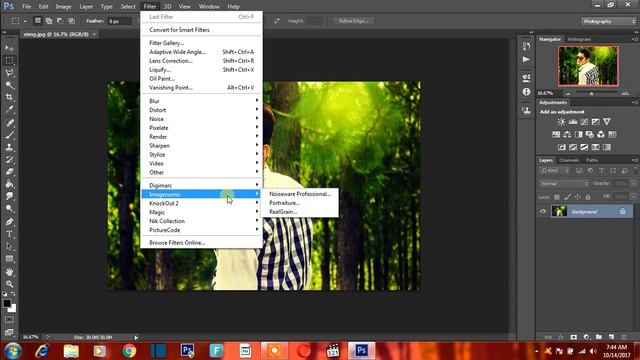Screen dimensions: 640x360
Task: Click the Refine Edge button
Action: click(353, 21)
